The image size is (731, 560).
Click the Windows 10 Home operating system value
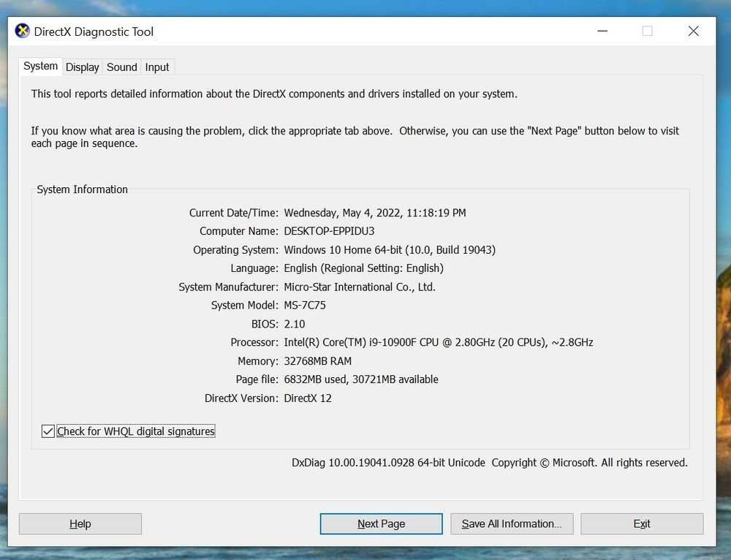pyautogui.click(x=389, y=250)
